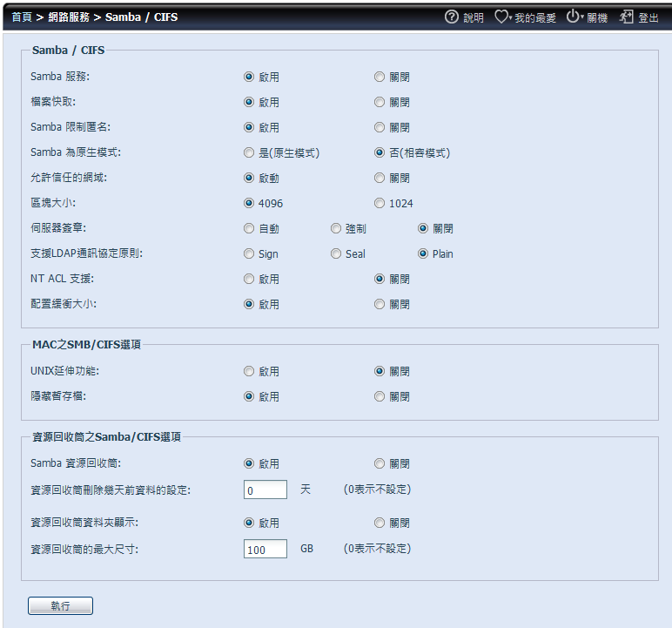Go to 首頁 in the breadcrumb
This screenshot has height=628, width=672.
22,17
